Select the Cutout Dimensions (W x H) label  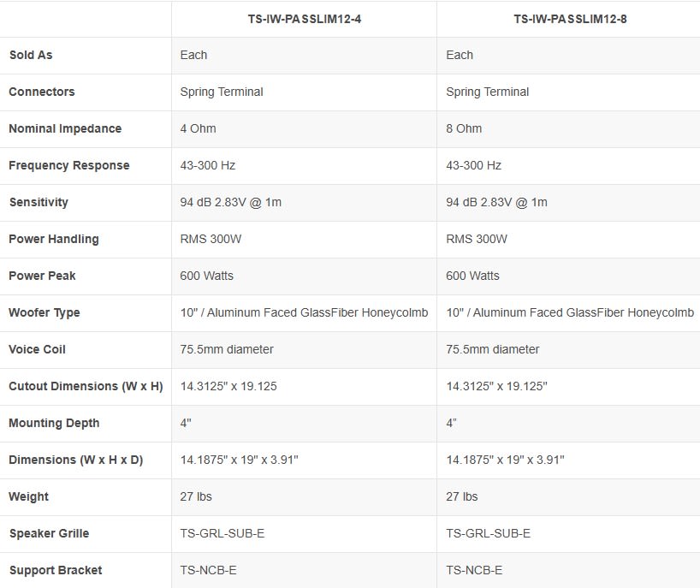pos(86,386)
